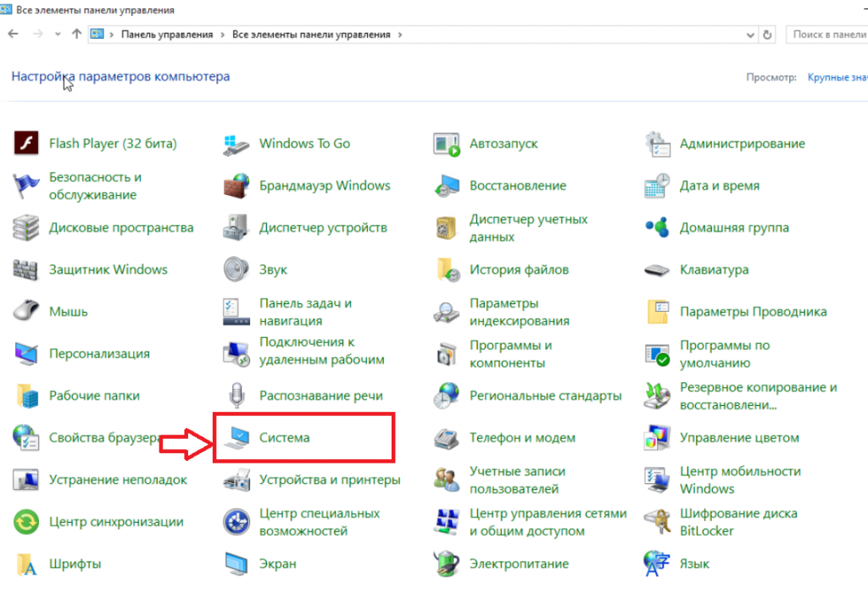The image size is (868, 616).
Task: Select Все элементы панели управления breadcrumb
Action: [x=311, y=34]
